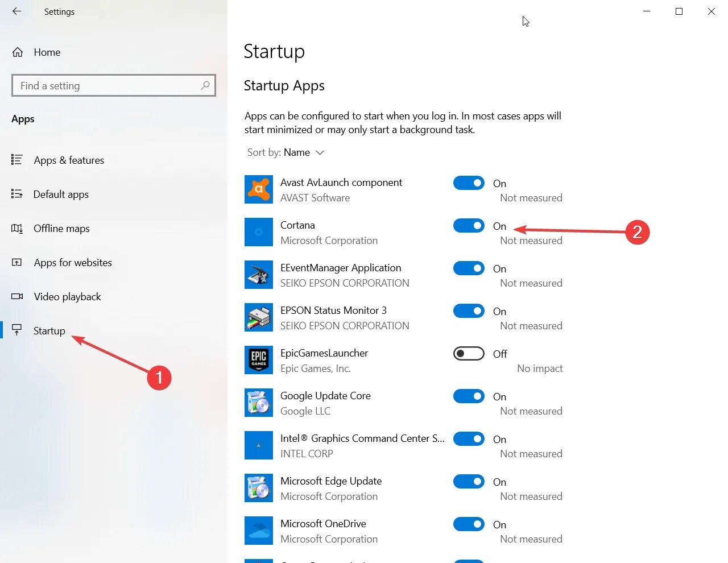Click the Microsoft OneDrive cloud icon
This screenshot has height=563, width=728.
(259, 531)
